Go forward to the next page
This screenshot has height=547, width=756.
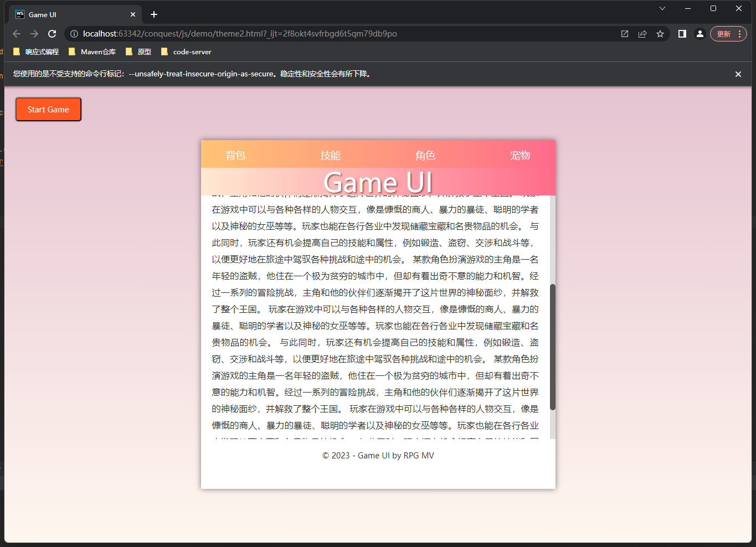coord(34,34)
